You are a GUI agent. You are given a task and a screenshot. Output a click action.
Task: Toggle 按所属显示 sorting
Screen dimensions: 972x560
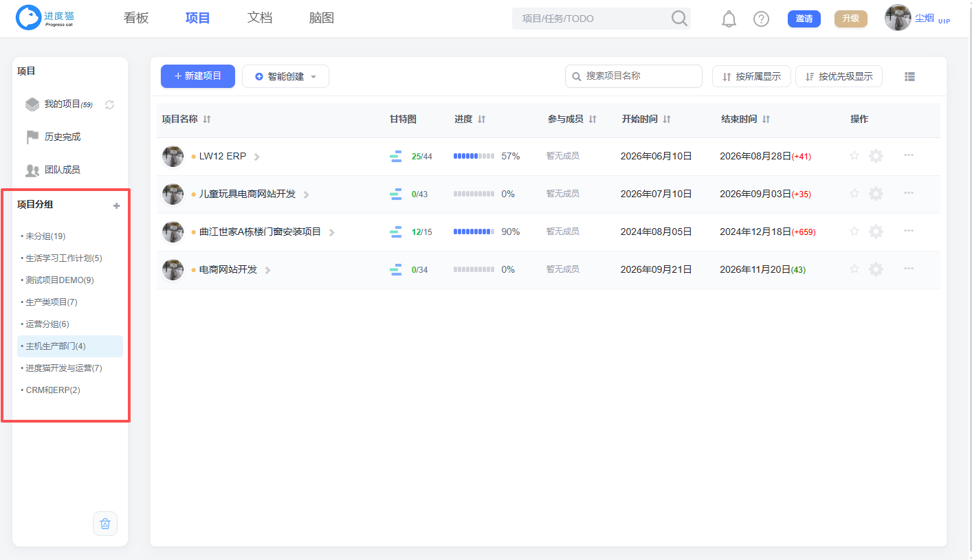point(751,76)
